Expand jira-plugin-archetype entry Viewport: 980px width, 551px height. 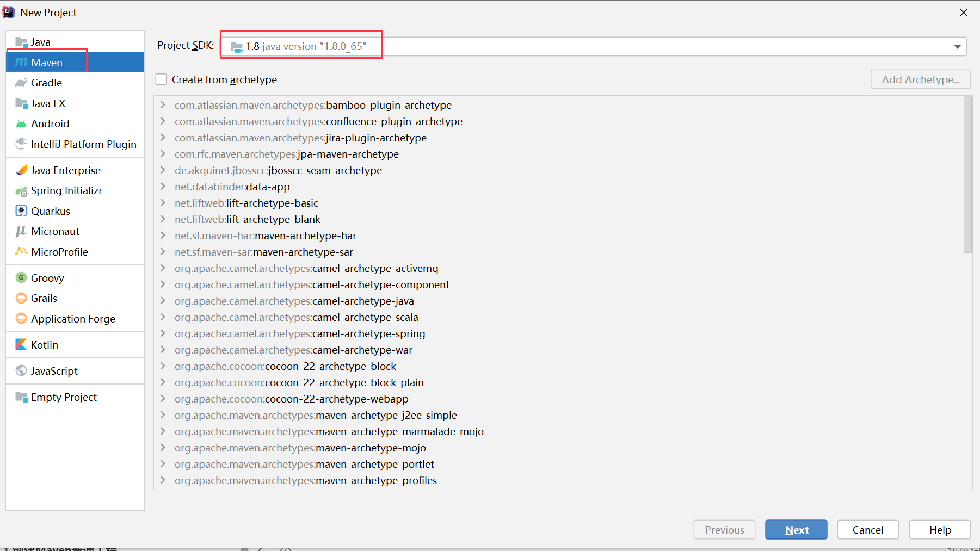(163, 138)
